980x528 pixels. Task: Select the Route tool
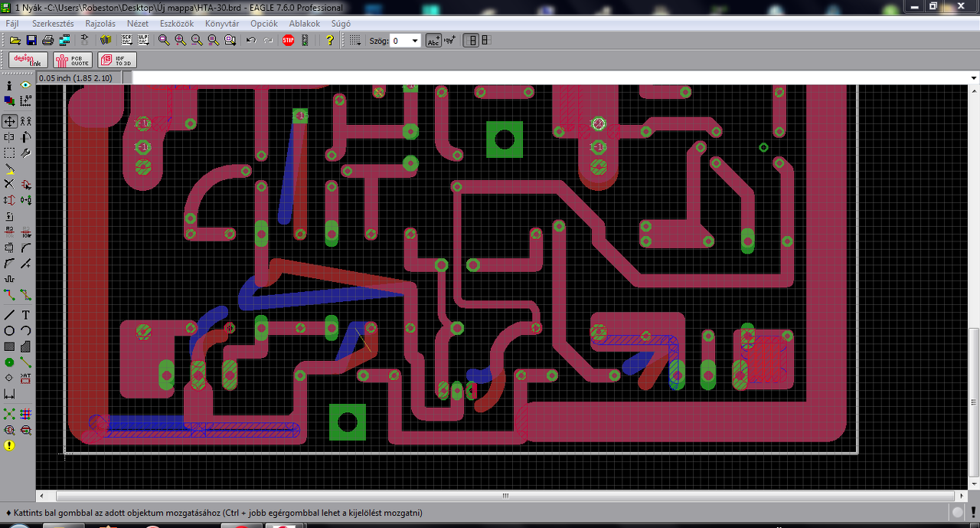9,294
